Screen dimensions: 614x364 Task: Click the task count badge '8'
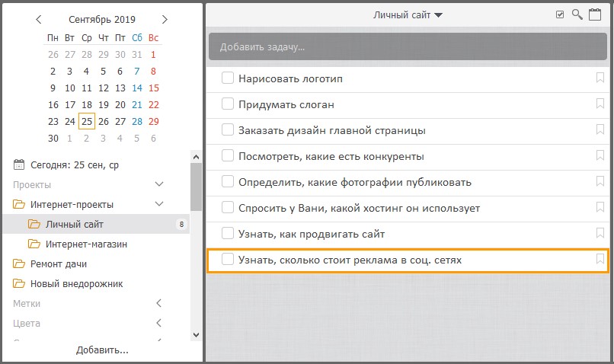pos(181,224)
